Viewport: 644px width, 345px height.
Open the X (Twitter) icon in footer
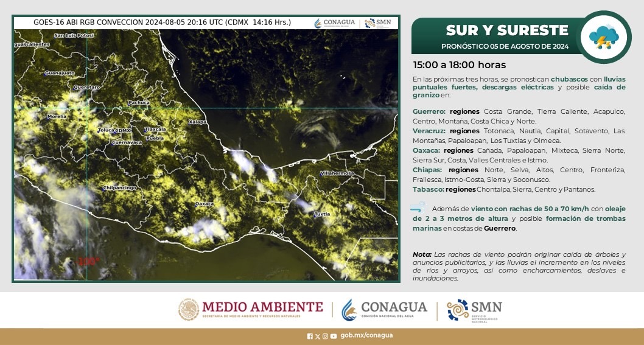point(318,336)
